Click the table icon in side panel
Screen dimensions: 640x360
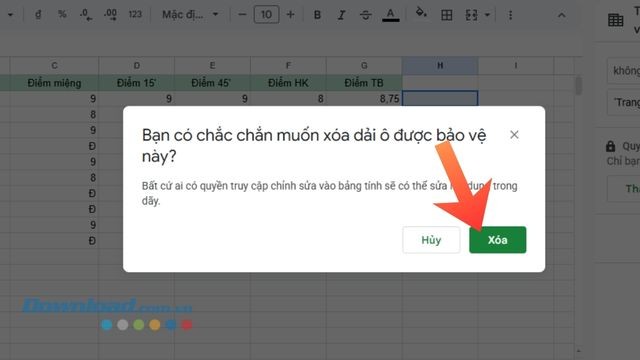pos(616,20)
